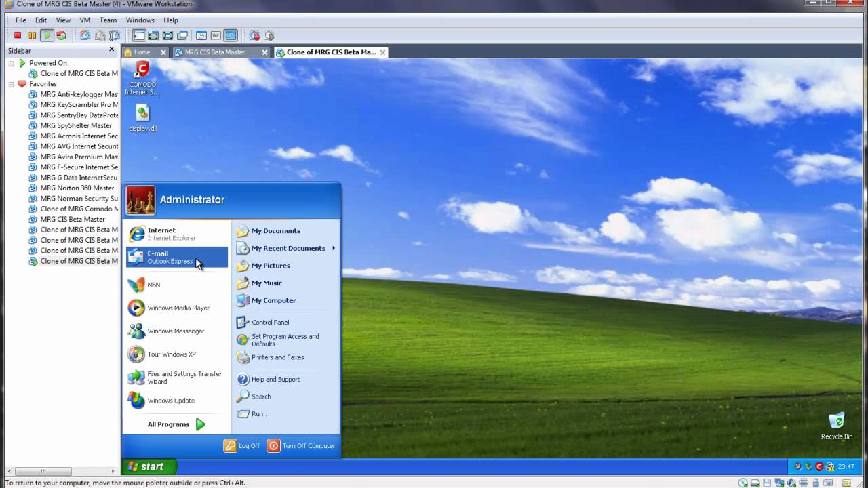This screenshot has width=868, height=488.
Task: Click the CD/DVD device status icon
Action: pos(743,483)
